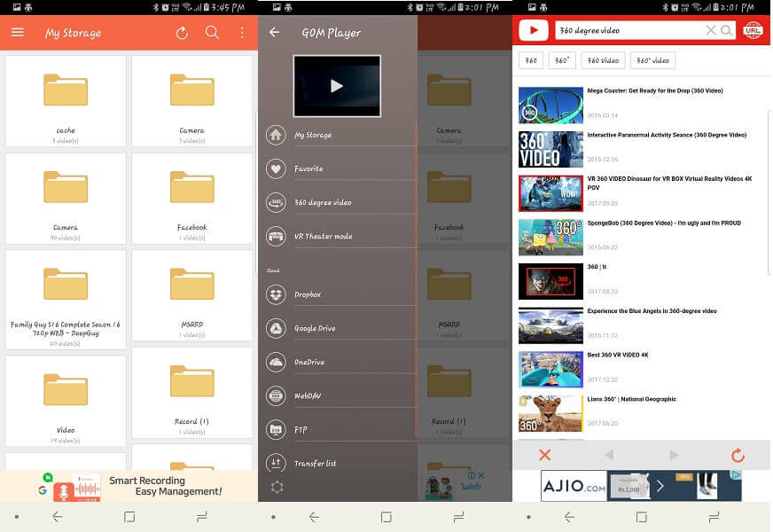Tap the browser forward triangle
The image size is (773, 532).
click(674, 455)
